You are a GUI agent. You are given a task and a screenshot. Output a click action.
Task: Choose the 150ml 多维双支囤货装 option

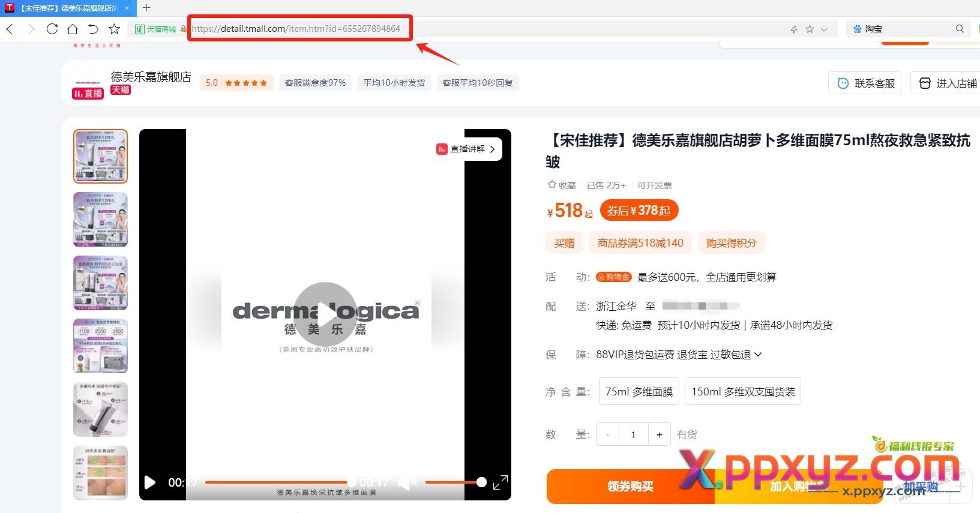click(x=743, y=392)
